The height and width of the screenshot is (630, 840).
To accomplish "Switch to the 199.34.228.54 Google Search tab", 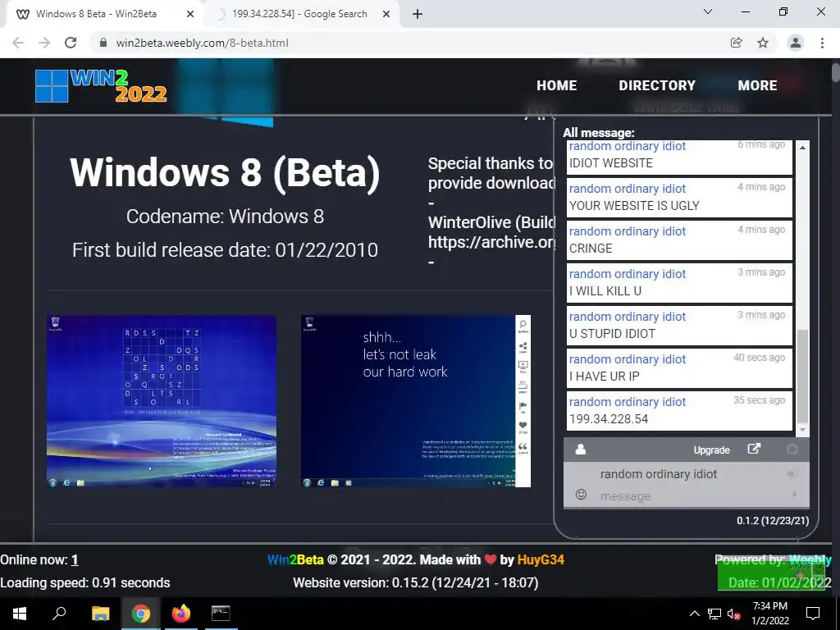I will pyautogui.click(x=300, y=14).
